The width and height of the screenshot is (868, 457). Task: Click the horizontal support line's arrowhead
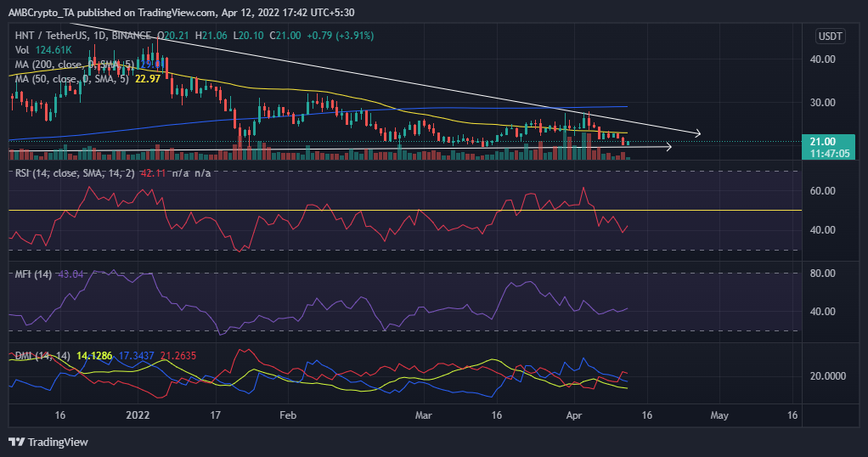click(x=668, y=147)
